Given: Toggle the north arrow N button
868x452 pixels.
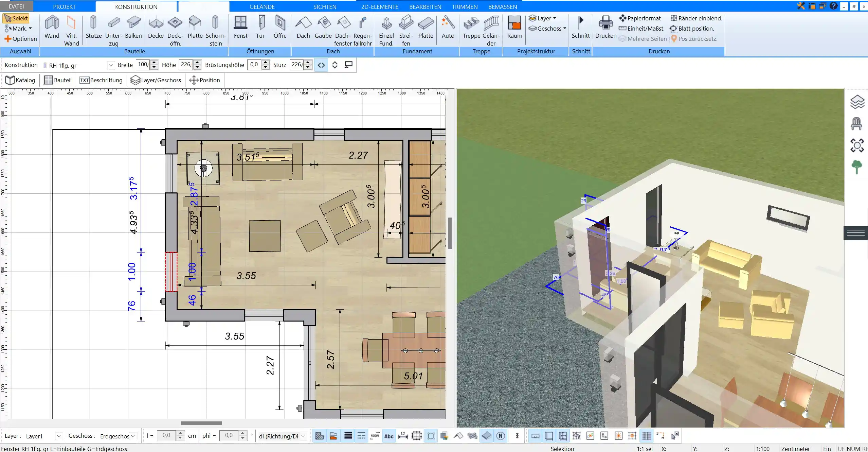Looking at the screenshot, I should pos(501,436).
